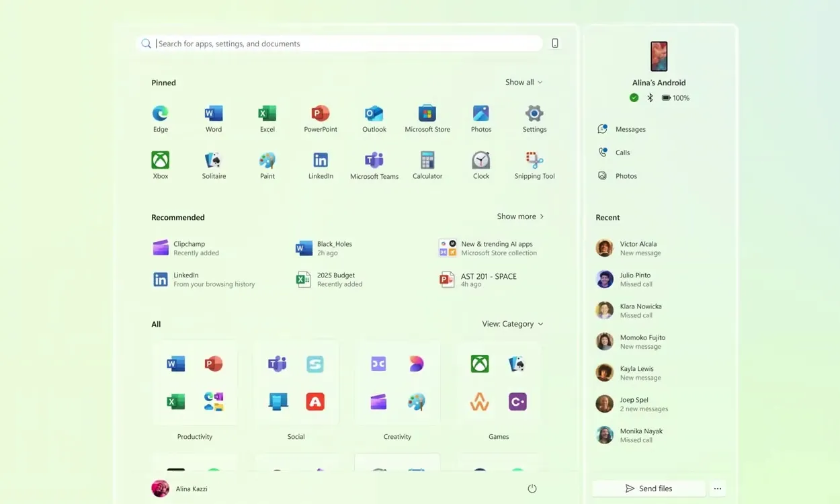Open Excel
The image size is (840, 504).
pos(267,114)
